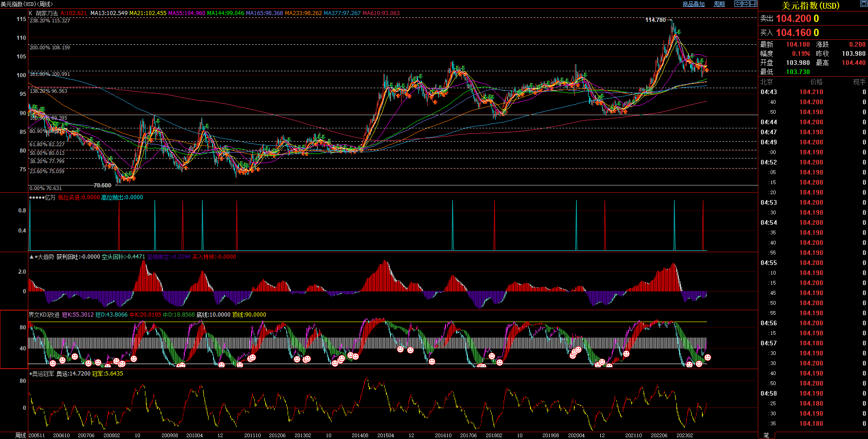Select the 周线 period label at bottom-left

(x=21, y=435)
